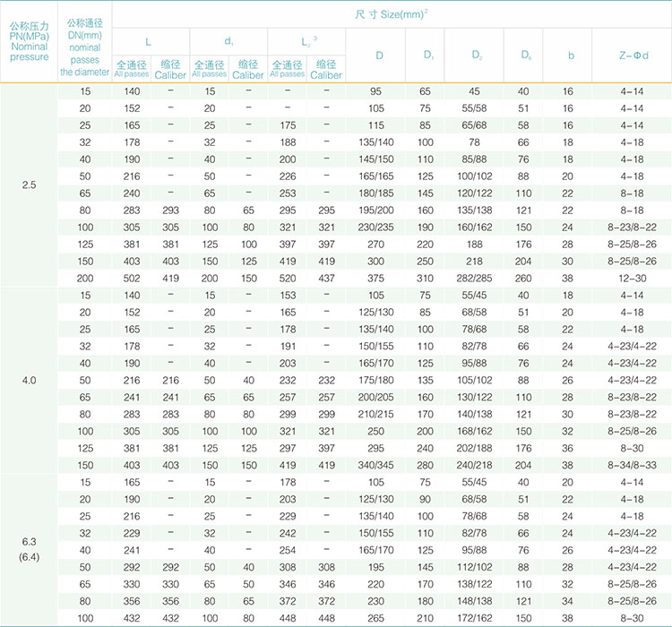
Task: Select the cell with value 191
Action: (x=288, y=347)
